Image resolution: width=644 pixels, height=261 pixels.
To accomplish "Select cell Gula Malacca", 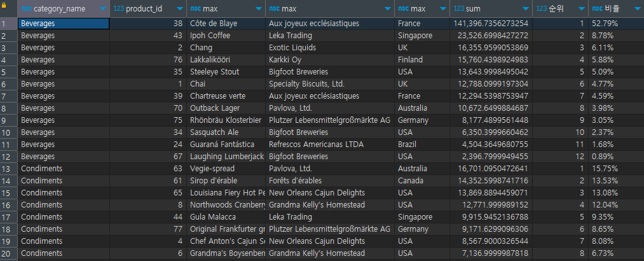I will point(226,217).
